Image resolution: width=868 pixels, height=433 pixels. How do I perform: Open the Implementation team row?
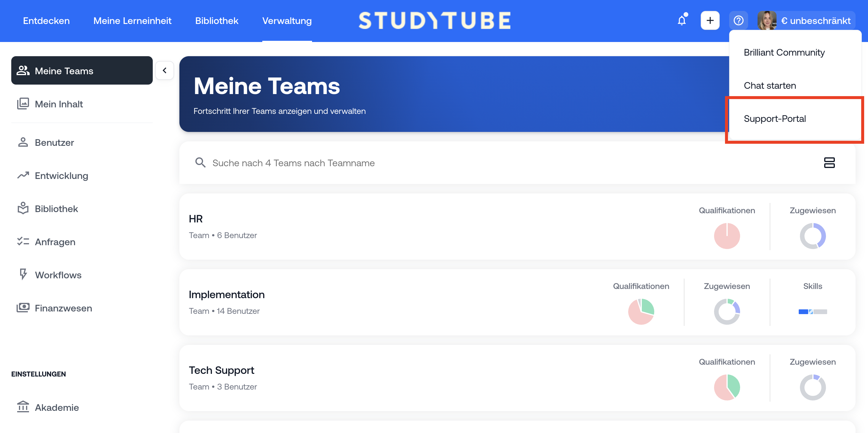[517, 302]
